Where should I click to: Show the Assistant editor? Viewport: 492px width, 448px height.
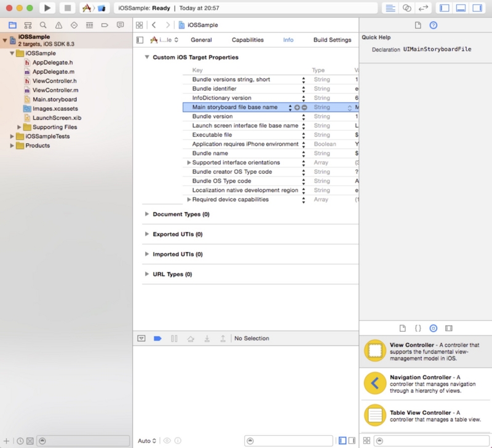407,8
